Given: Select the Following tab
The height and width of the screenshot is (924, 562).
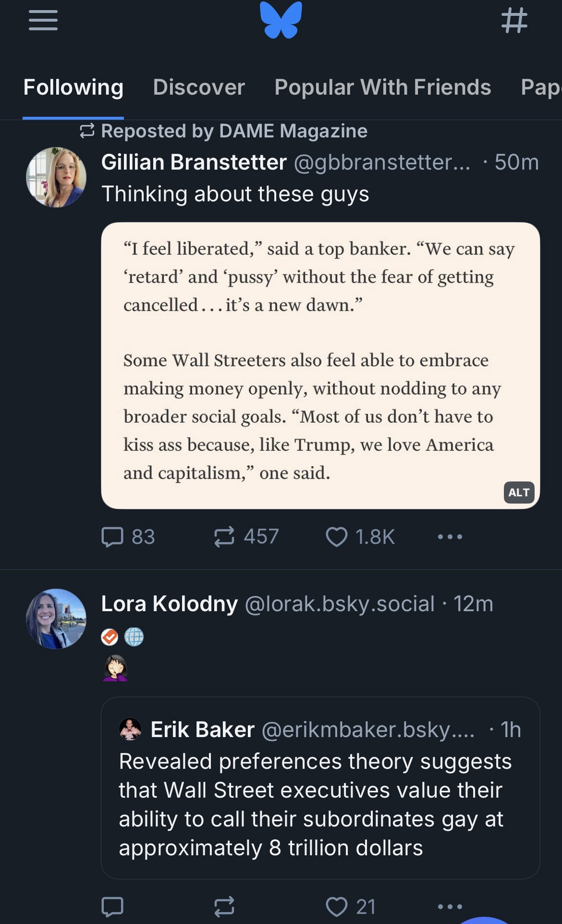Looking at the screenshot, I should pyautogui.click(x=73, y=87).
